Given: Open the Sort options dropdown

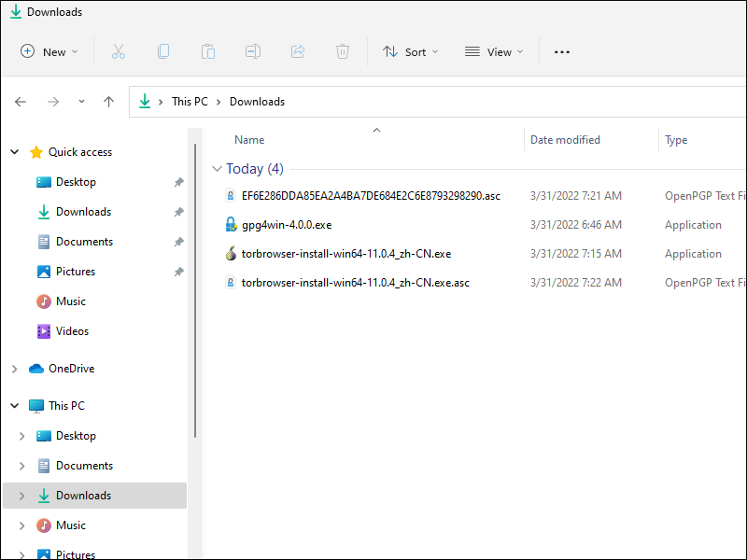Looking at the screenshot, I should click(410, 52).
